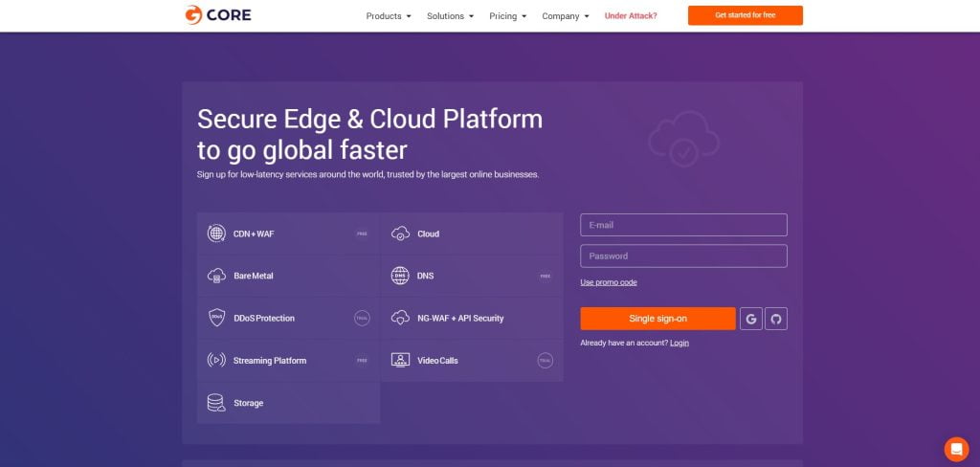
Task: Click the DNS globe icon
Action: point(400,276)
